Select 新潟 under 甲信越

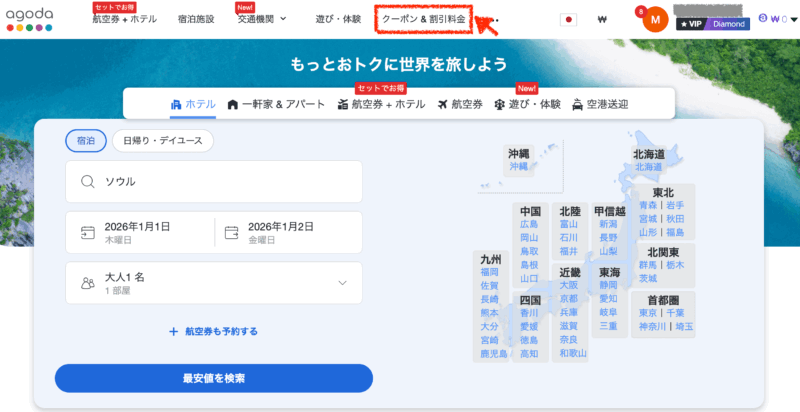pos(608,224)
